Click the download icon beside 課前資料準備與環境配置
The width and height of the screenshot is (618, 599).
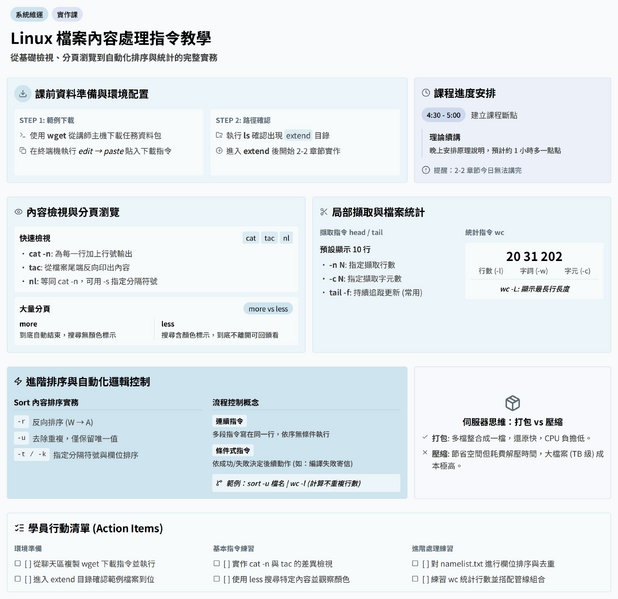pyautogui.click(x=23, y=94)
